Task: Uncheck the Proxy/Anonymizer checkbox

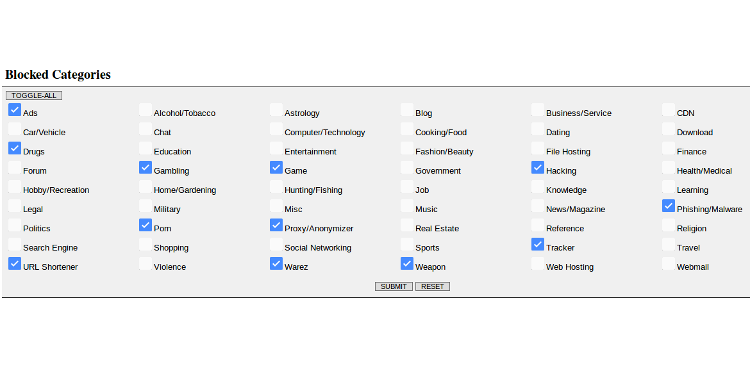Action: (x=276, y=225)
